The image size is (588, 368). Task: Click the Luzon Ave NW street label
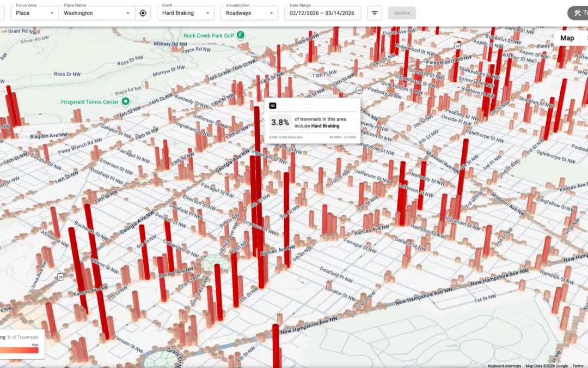click(x=399, y=32)
